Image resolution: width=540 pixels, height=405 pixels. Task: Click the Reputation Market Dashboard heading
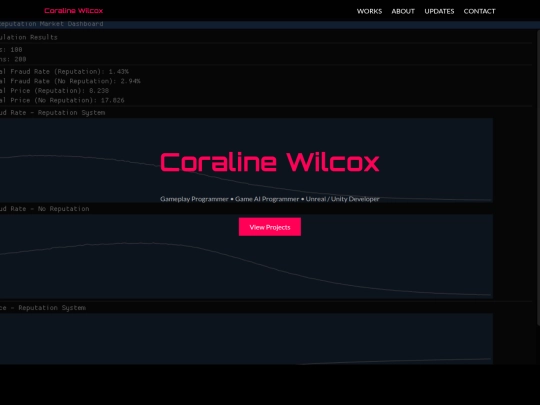coord(52,24)
